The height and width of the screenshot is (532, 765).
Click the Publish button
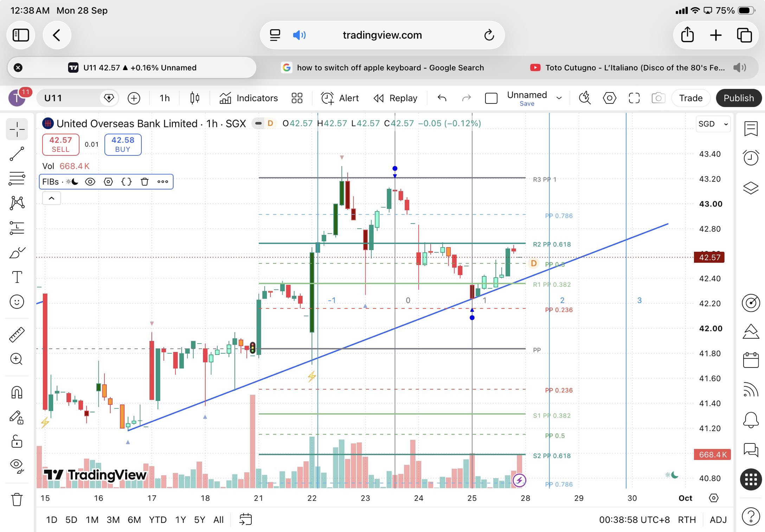pos(739,98)
